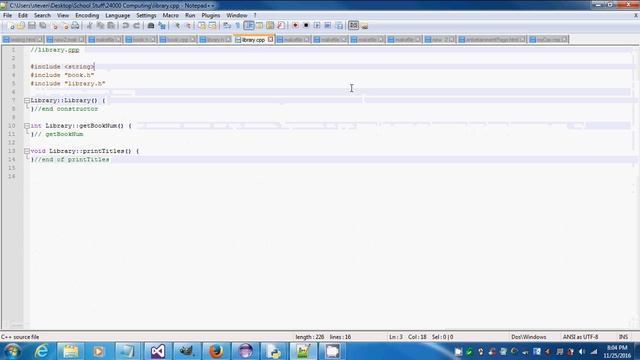
Task: Open the Windows Start menu
Action: 13,351
